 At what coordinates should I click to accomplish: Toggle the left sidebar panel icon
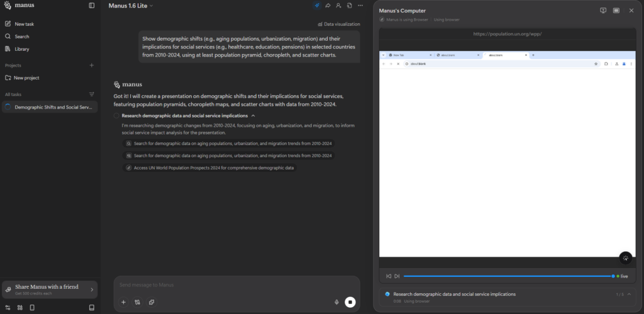click(x=92, y=6)
